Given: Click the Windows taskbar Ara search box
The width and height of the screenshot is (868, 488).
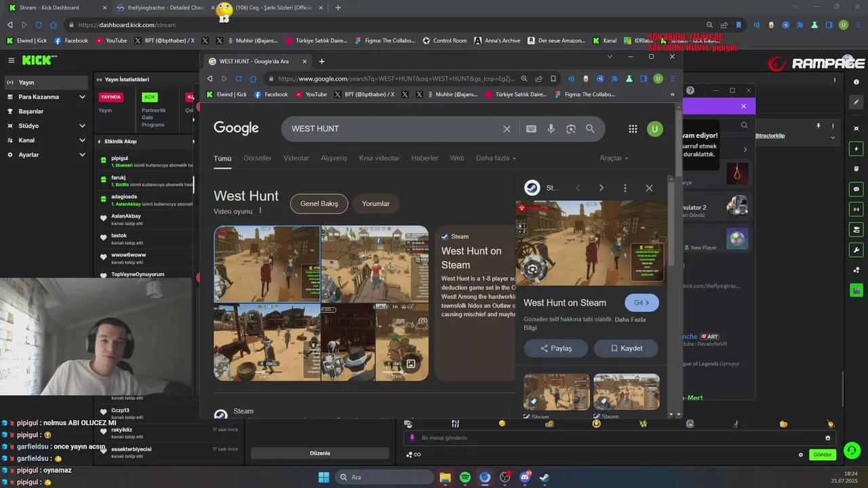Looking at the screenshot, I should pos(385,477).
